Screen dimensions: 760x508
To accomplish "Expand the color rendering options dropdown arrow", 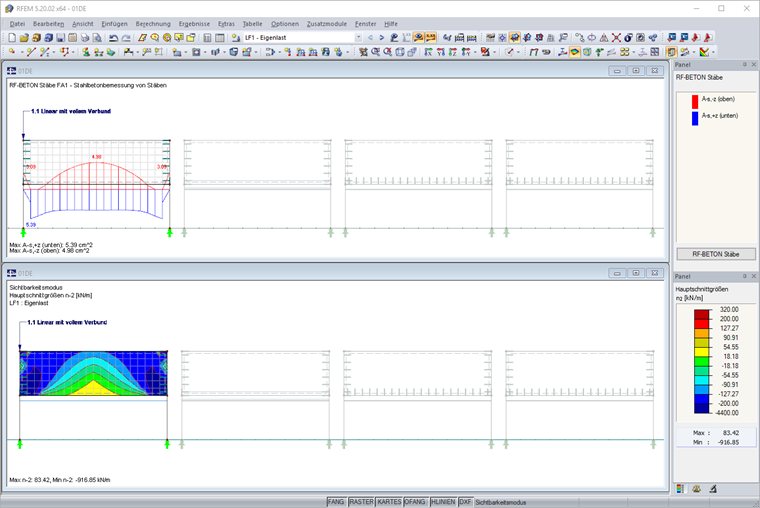I will tap(713, 52).
